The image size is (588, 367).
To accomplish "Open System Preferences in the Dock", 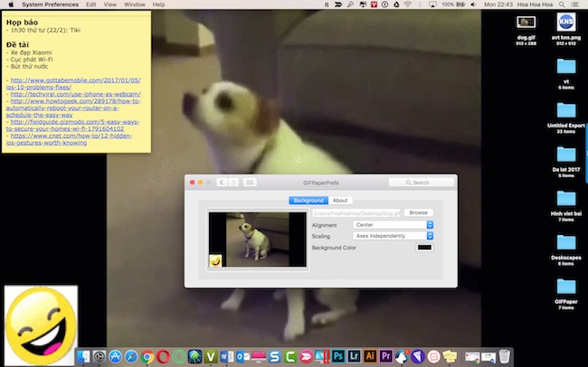I will coord(100,356).
